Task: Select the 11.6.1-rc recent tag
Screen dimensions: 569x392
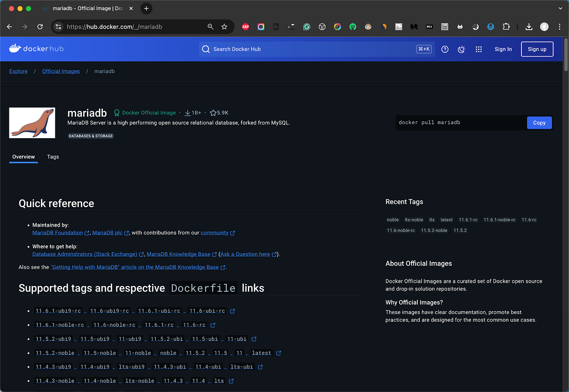Action: click(x=468, y=220)
